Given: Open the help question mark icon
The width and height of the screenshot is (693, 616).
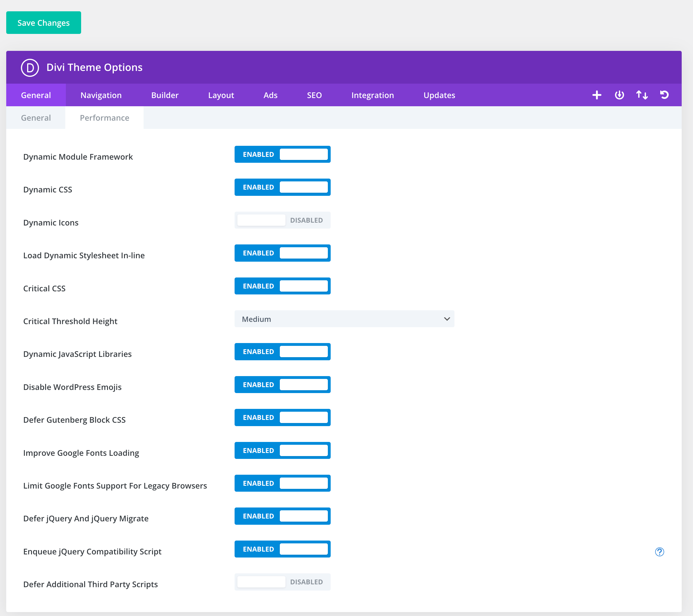Looking at the screenshot, I should [x=659, y=552].
